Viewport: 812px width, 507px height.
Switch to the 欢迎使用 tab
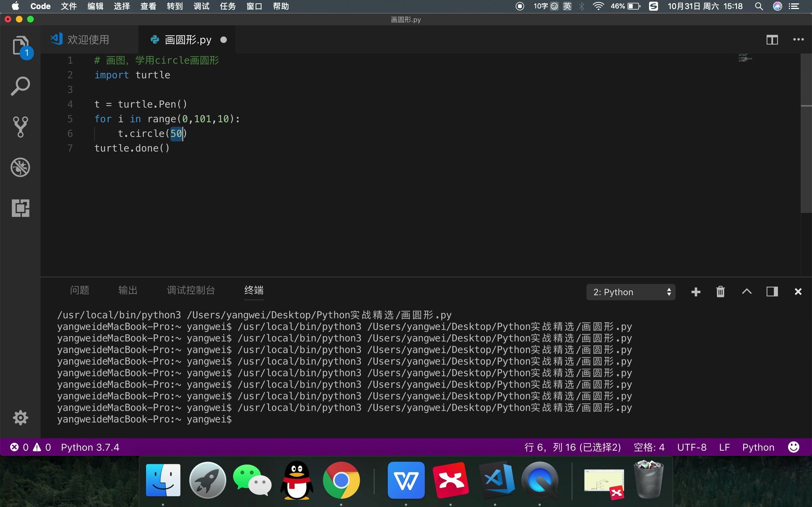point(88,40)
